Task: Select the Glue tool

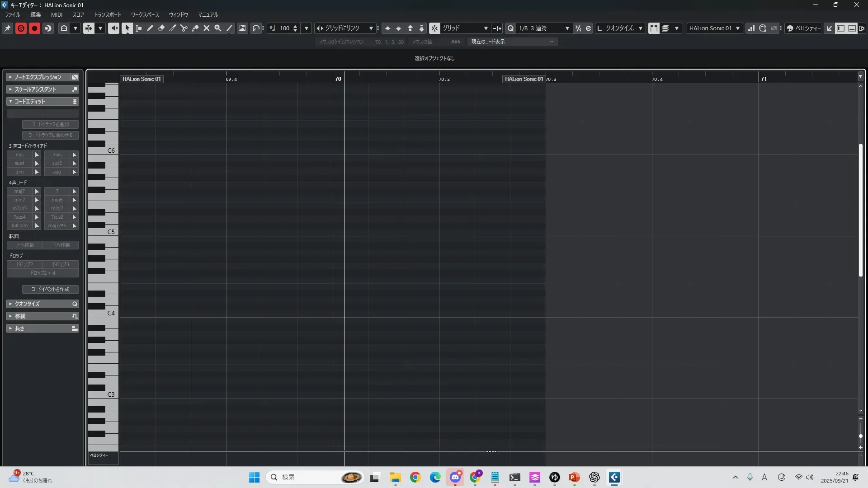Action: 195,28
